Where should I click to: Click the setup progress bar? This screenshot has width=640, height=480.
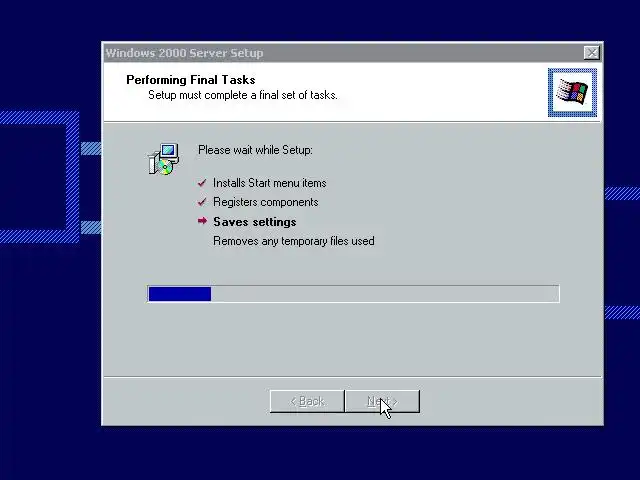tap(353, 294)
